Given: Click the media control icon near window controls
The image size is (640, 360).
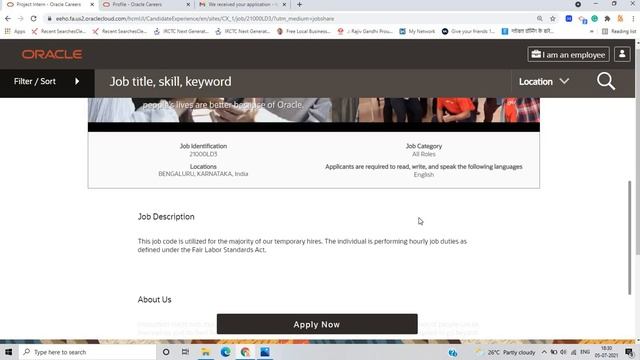Looking at the screenshot, I should click(578, 4).
